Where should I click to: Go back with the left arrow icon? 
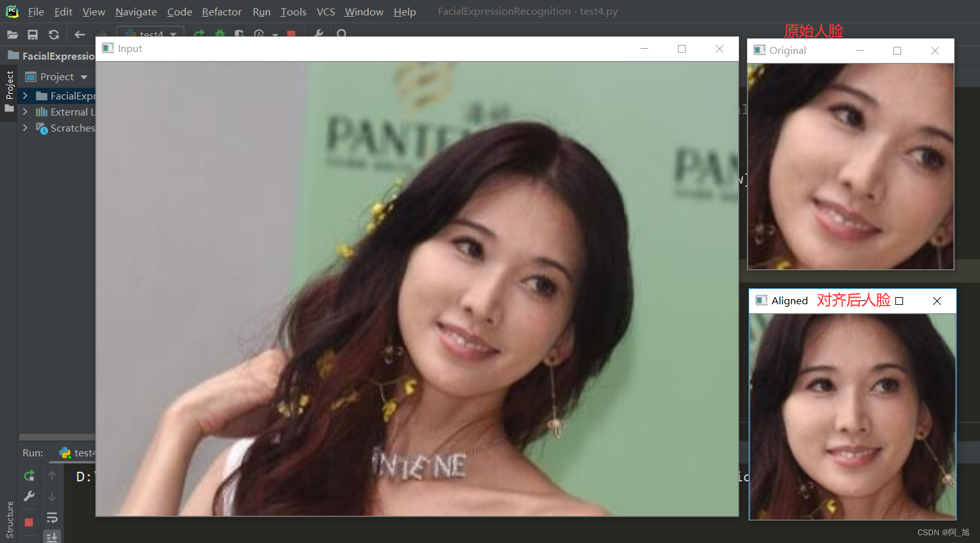point(80,35)
